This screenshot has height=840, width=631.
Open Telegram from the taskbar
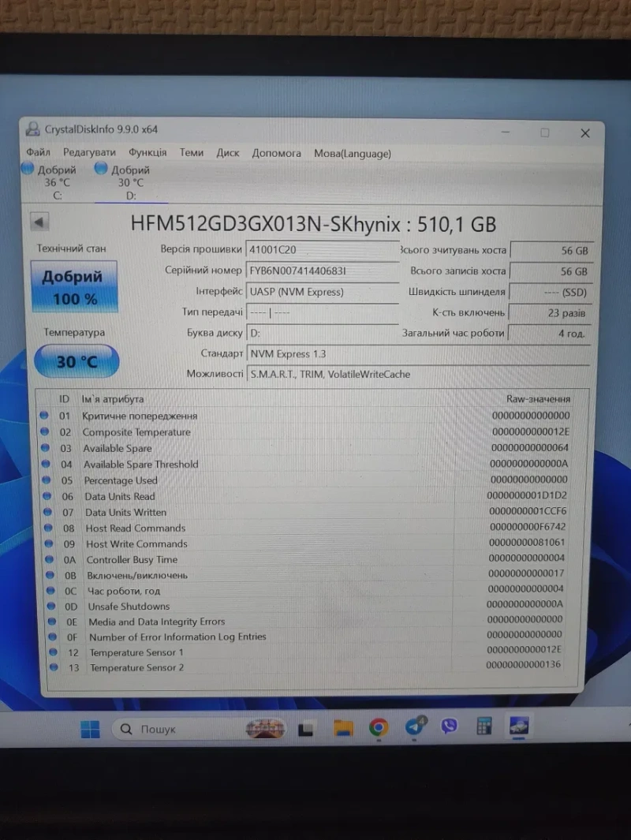pyautogui.click(x=415, y=726)
